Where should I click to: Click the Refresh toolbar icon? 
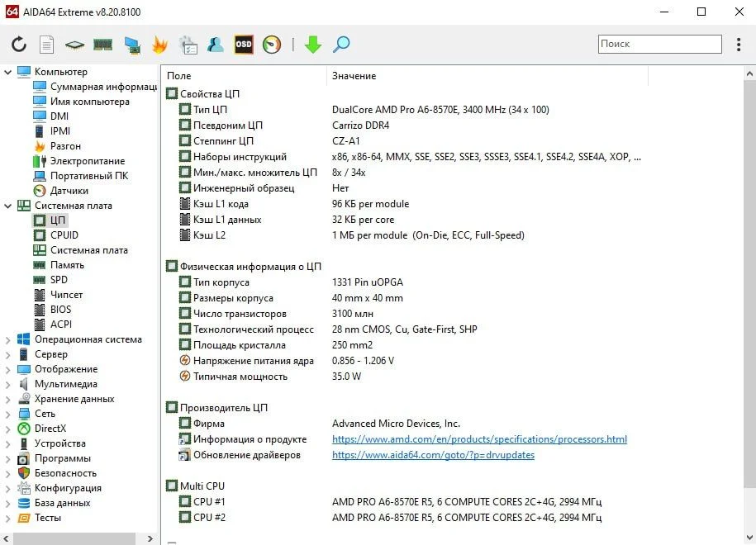click(19, 45)
